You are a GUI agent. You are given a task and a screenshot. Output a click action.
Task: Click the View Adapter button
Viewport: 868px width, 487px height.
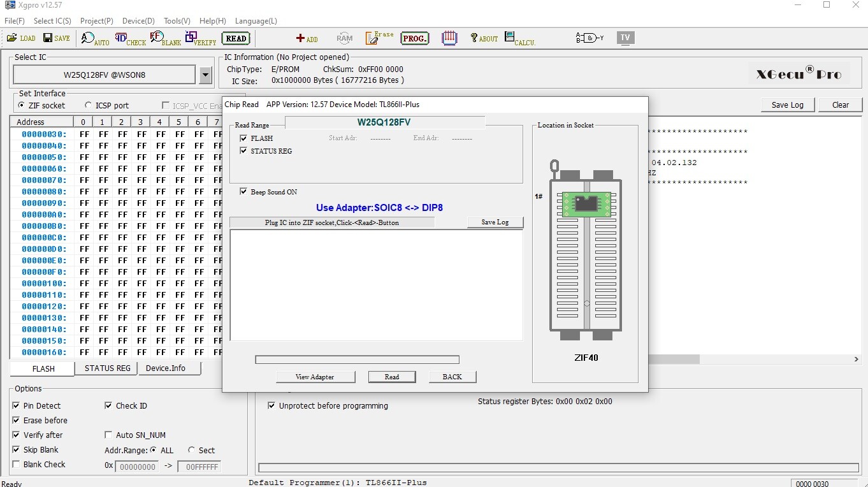(315, 377)
